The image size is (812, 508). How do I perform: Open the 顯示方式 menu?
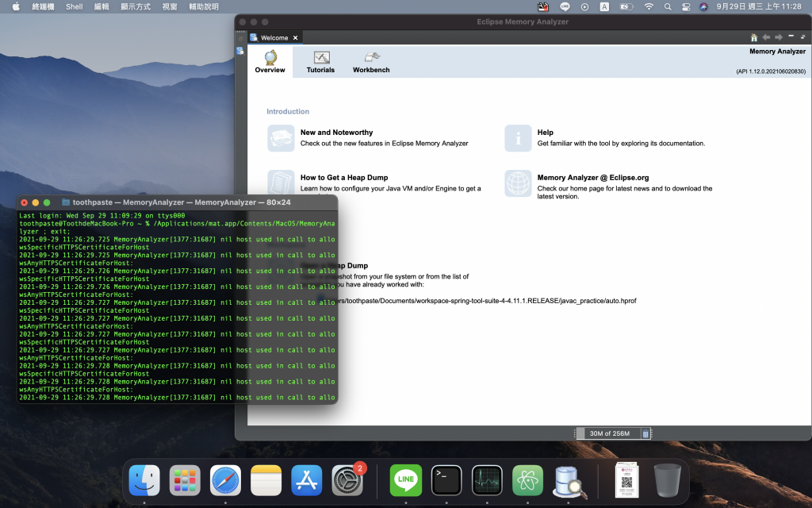coord(136,6)
